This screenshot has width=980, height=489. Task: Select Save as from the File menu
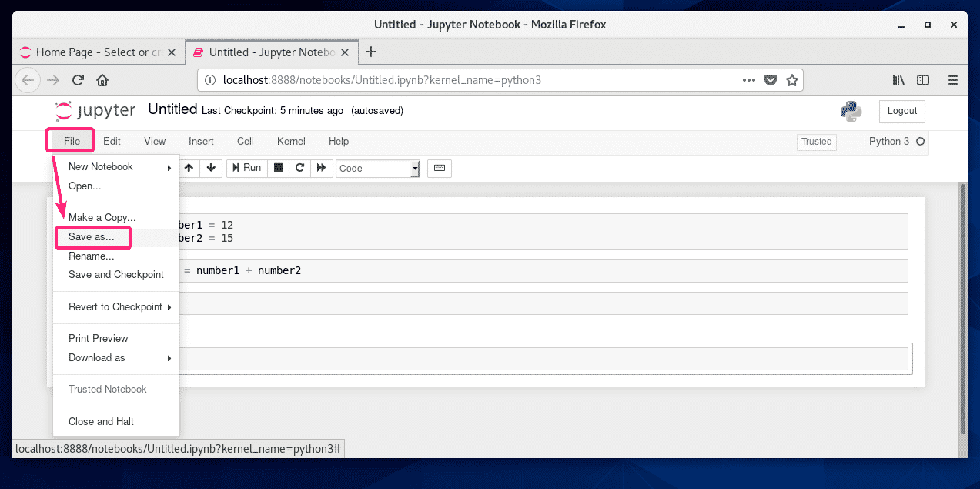pos(92,237)
